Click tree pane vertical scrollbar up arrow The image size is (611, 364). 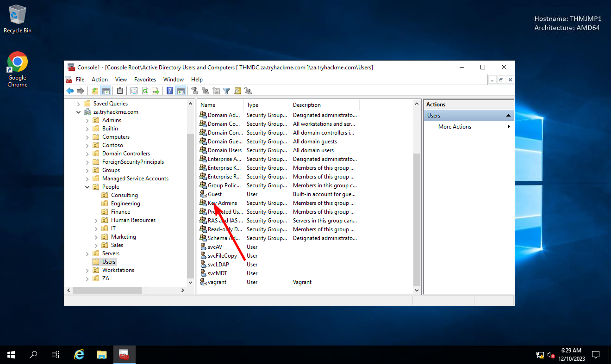191,104
